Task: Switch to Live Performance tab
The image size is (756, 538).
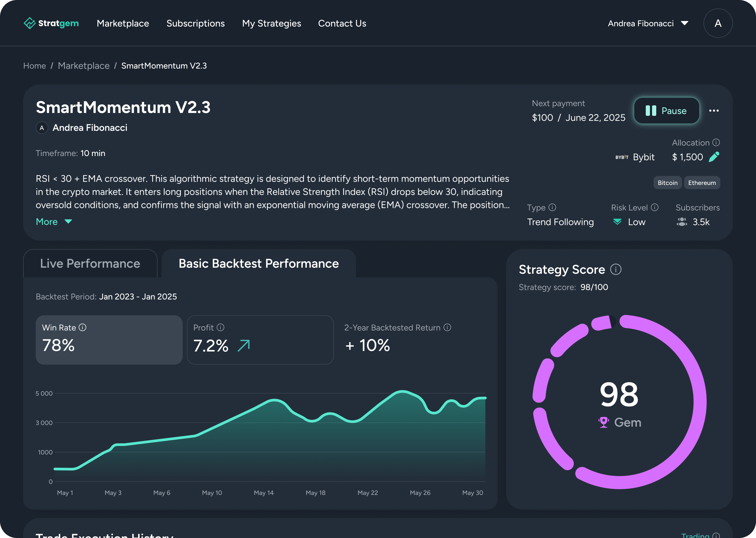Action: (90, 263)
